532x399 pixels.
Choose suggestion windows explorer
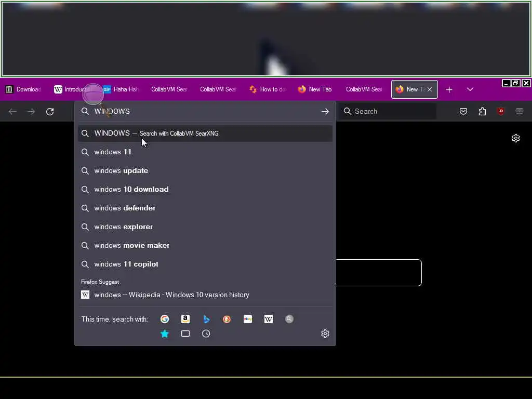(205, 227)
